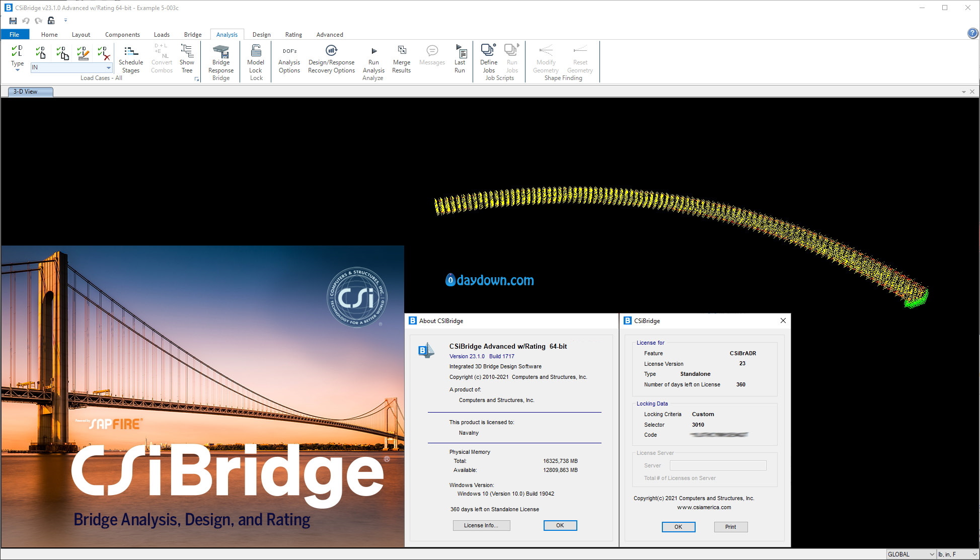Viewport: 980px width, 560px height.
Task: Click the CSiBridge app icon in title bar
Action: [x=8, y=8]
